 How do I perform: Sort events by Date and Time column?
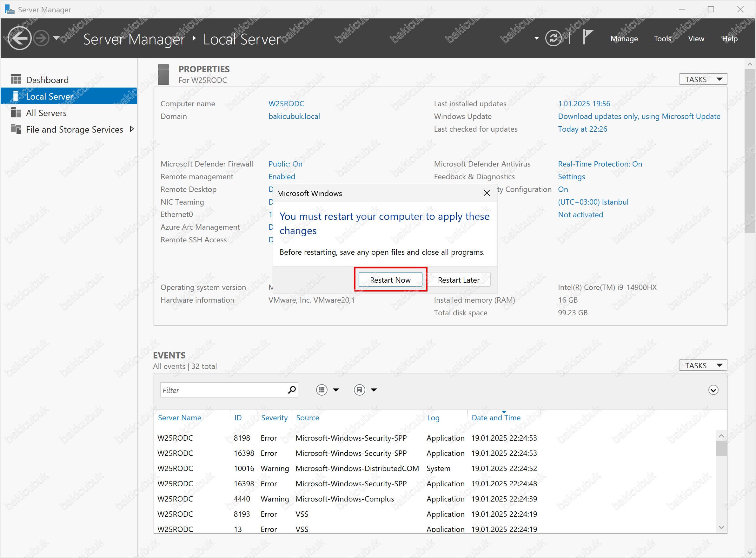click(496, 418)
